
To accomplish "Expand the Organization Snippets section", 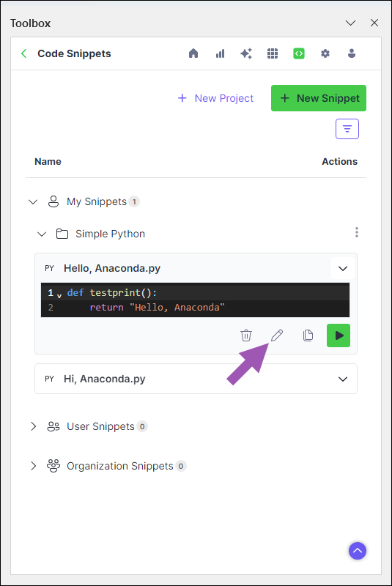I will 33,466.
